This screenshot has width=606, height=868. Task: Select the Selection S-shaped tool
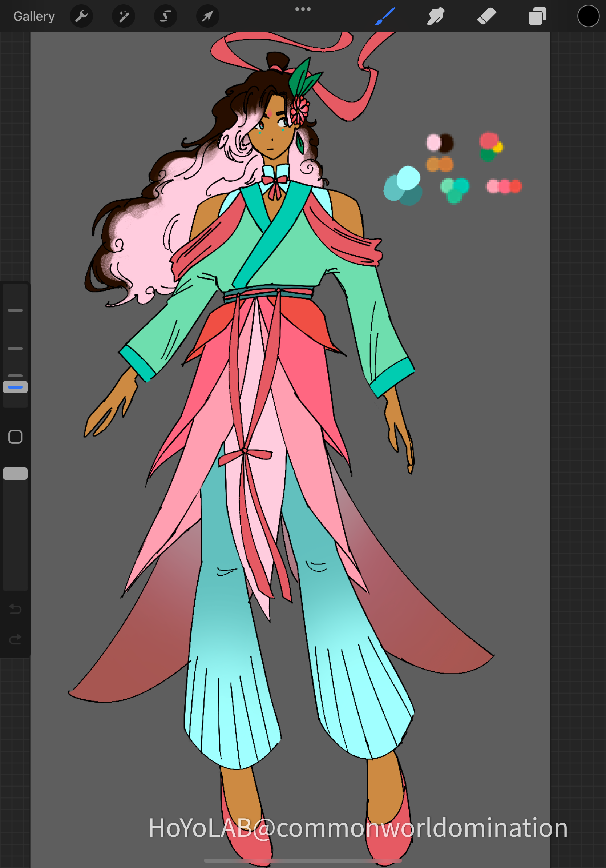point(165,16)
